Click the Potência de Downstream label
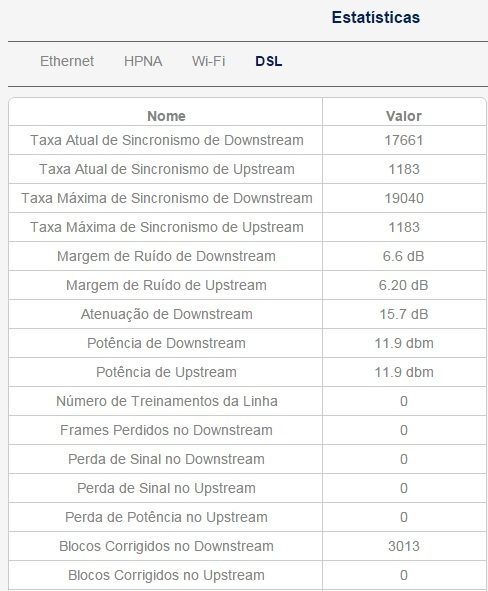Viewport: 488px width, 591px height. [166, 343]
